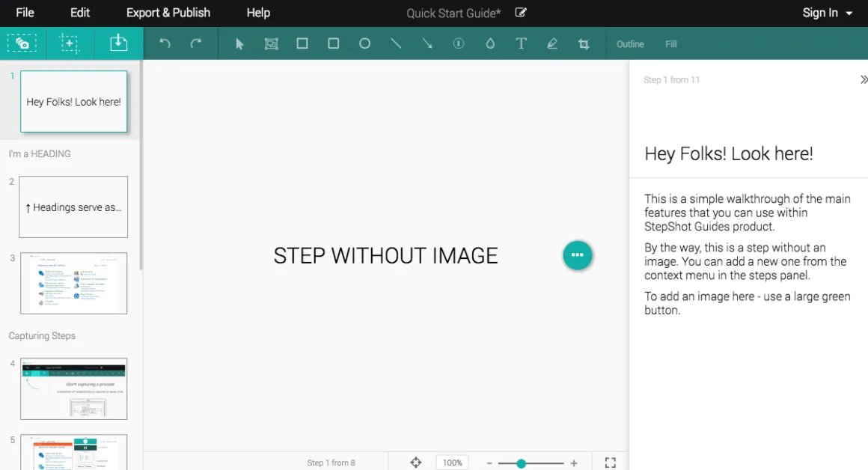Click 'Step 1 from 11' label in right panel

(x=671, y=80)
